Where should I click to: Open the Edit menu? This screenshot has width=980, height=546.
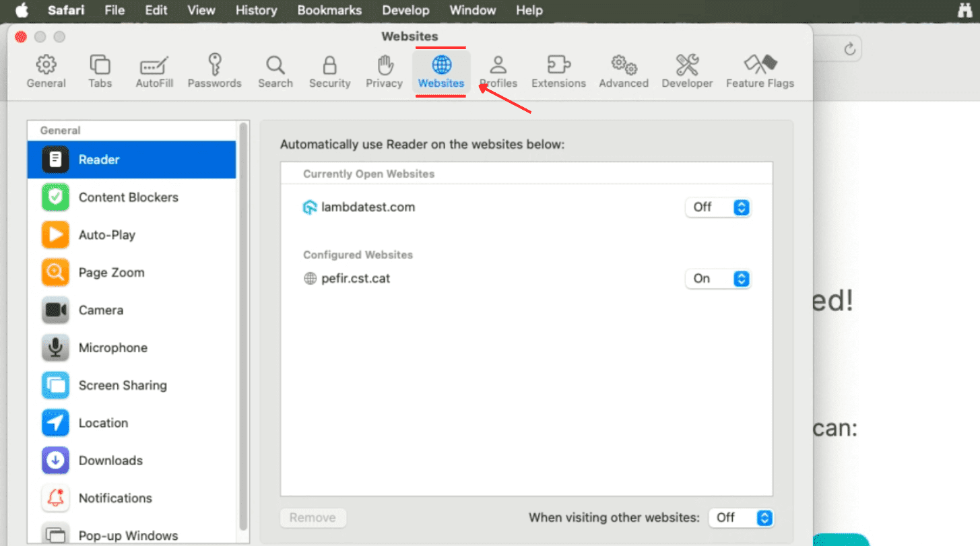pyautogui.click(x=156, y=10)
